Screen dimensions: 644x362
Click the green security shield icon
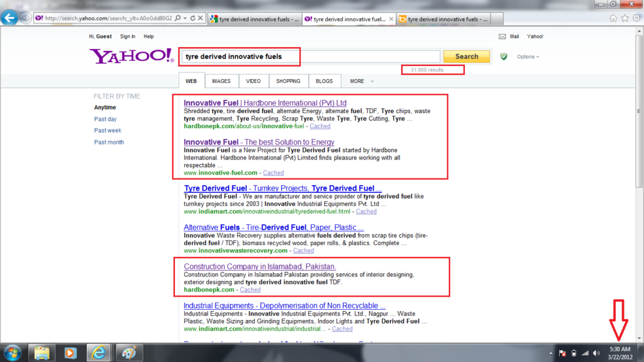pyautogui.click(x=504, y=57)
